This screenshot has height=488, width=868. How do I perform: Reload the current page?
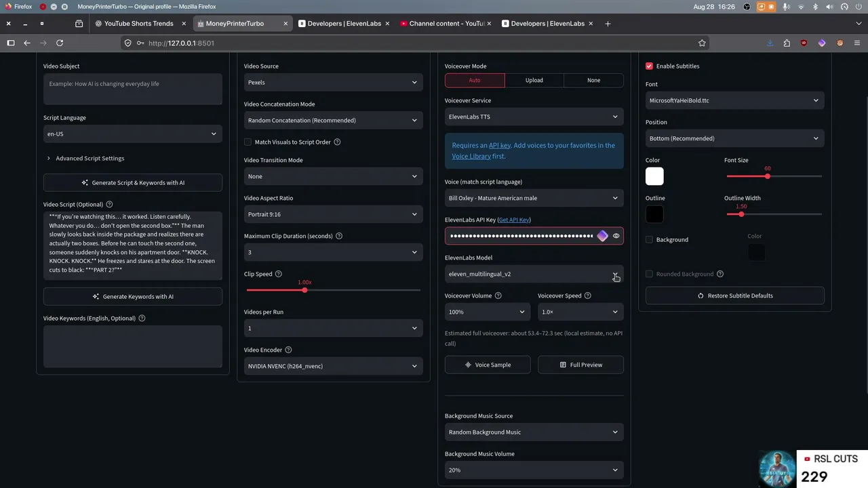(x=60, y=43)
